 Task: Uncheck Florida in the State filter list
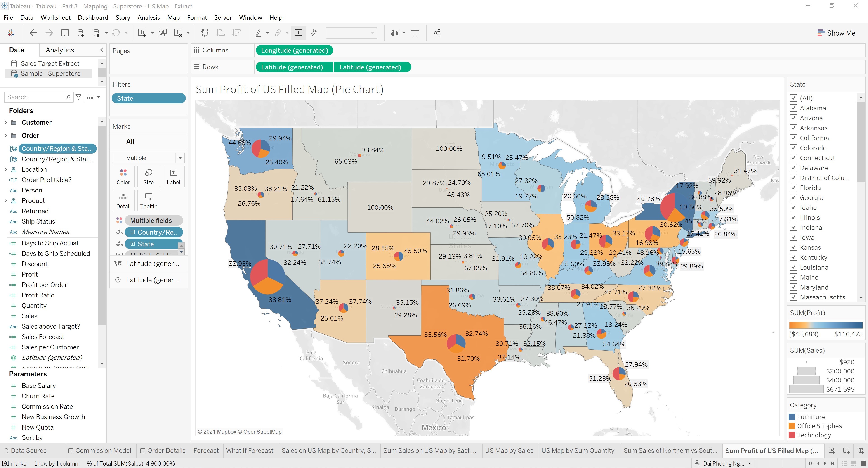[x=794, y=188]
